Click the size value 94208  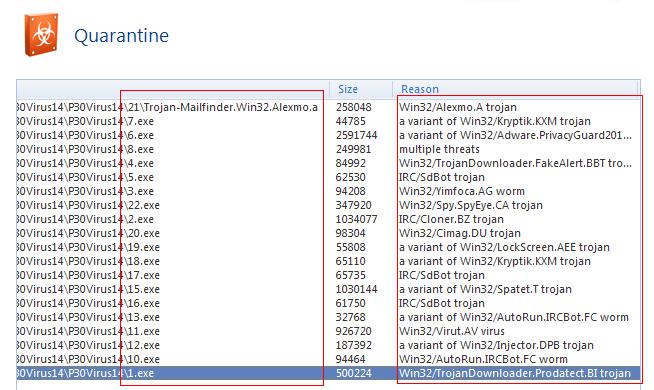click(x=350, y=191)
